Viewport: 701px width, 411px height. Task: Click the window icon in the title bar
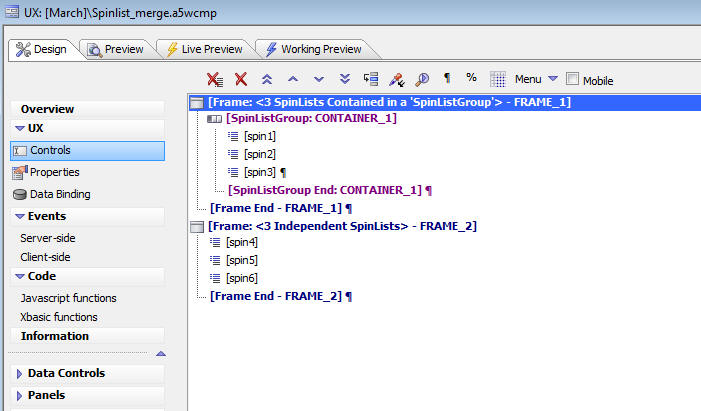[12, 12]
